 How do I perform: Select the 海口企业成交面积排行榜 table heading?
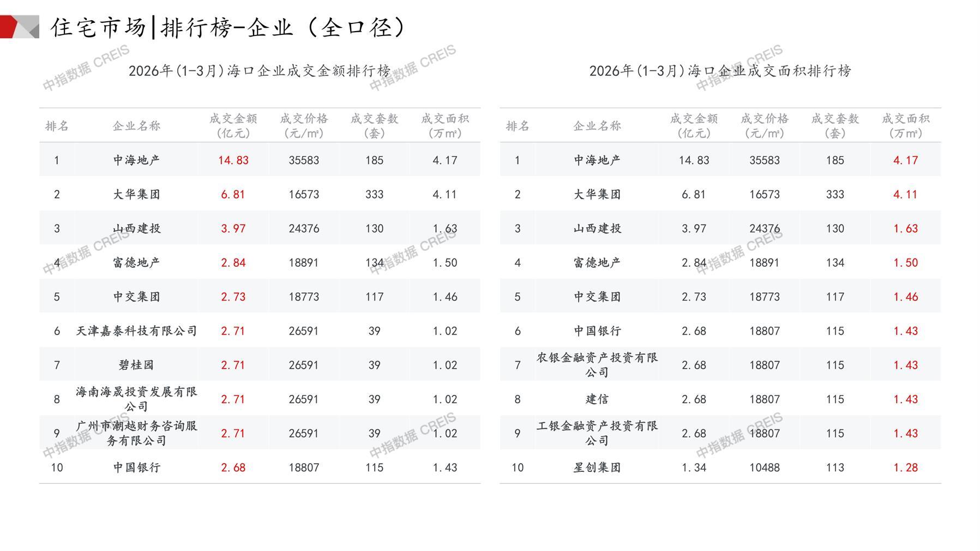[x=720, y=71]
